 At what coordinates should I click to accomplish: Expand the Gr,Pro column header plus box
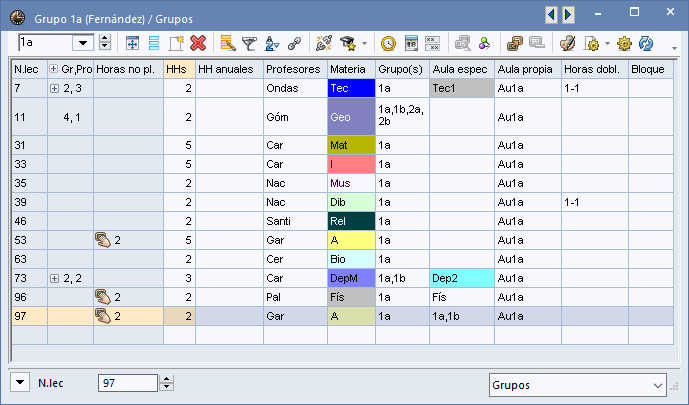pos(54,69)
